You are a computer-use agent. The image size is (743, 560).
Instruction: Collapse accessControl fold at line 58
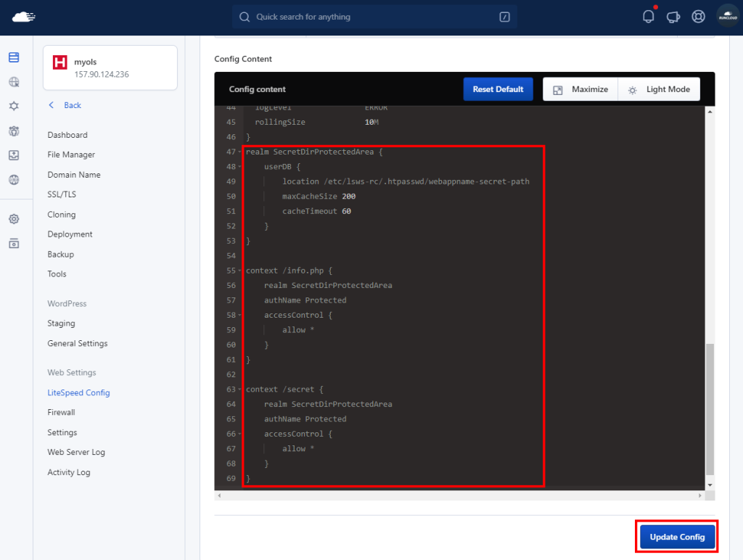239,315
